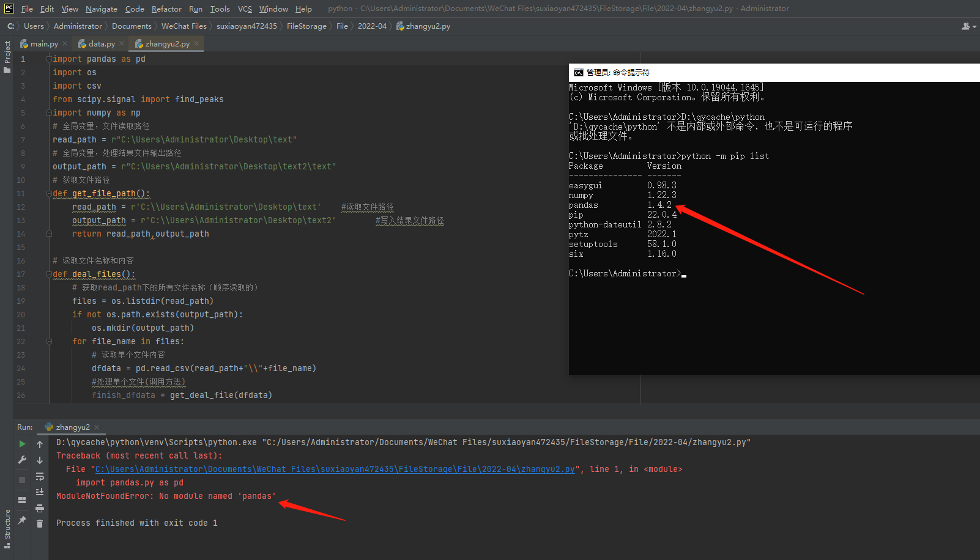This screenshot has width=980, height=560.
Task: Click the 2022-04 breadcrumb
Action: pos(372,26)
